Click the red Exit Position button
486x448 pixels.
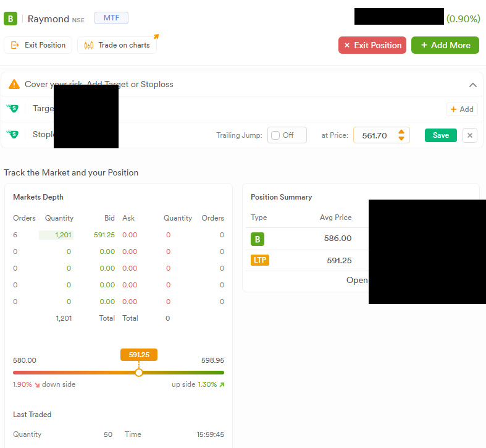[x=372, y=45]
